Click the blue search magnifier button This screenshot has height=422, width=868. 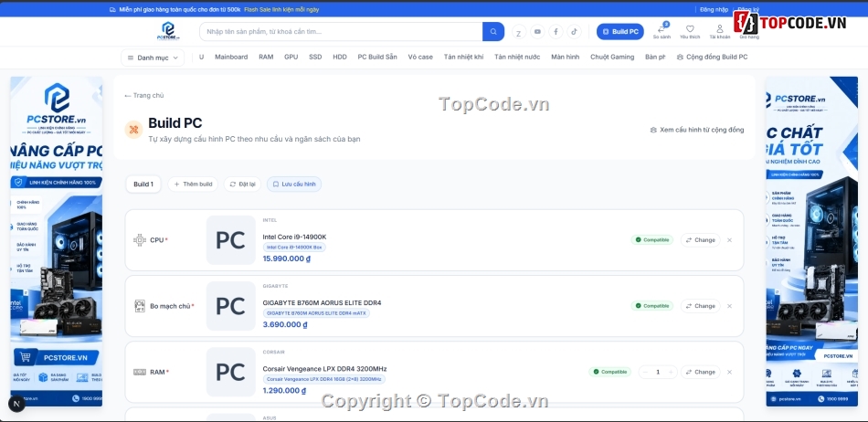tap(493, 32)
